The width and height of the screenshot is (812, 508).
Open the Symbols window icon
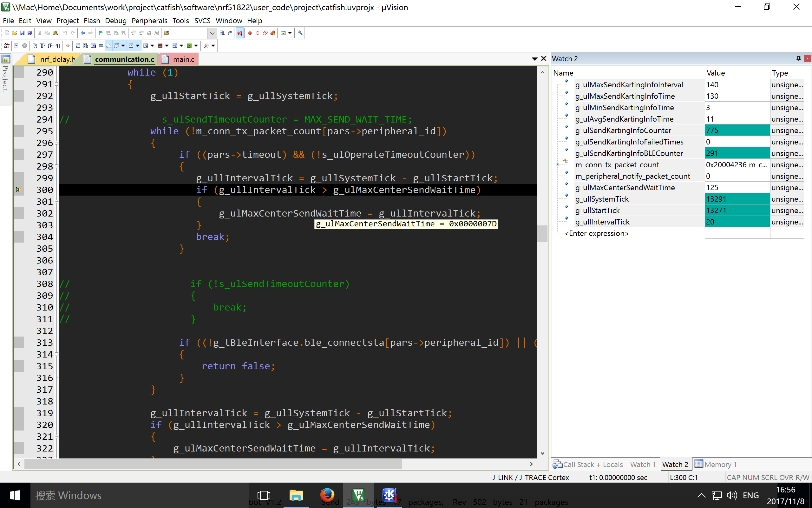click(93, 46)
